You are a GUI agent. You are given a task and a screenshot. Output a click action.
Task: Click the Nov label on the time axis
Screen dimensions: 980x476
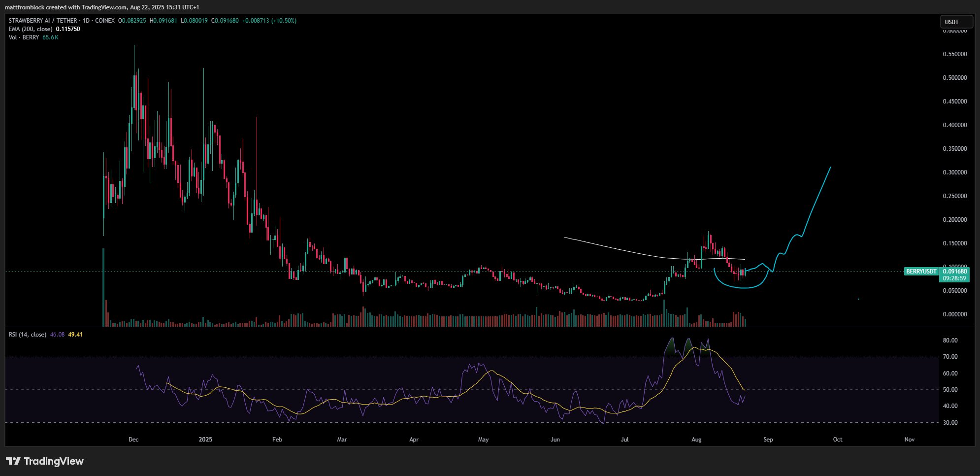(910, 440)
